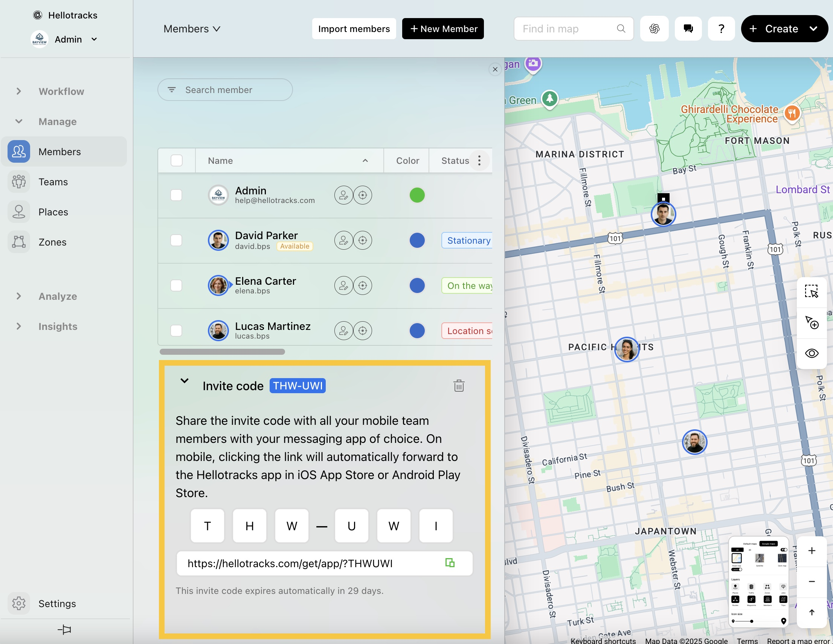Expand the Analyze section
Screen dimensions: 833x644
(x=19, y=296)
